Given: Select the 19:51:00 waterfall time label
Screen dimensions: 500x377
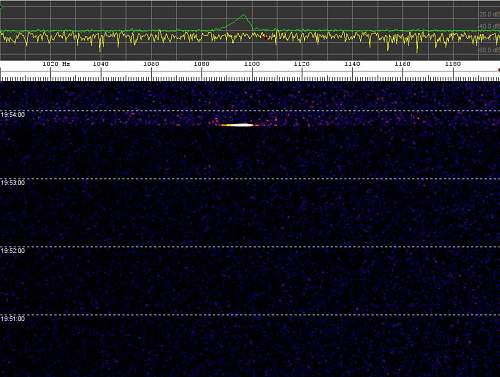Looking at the screenshot, I should point(13,319).
